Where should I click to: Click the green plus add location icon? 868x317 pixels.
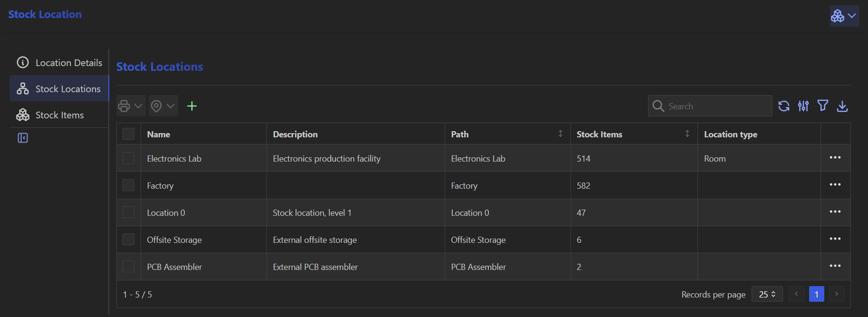pyautogui.click(x=192, y=106)
